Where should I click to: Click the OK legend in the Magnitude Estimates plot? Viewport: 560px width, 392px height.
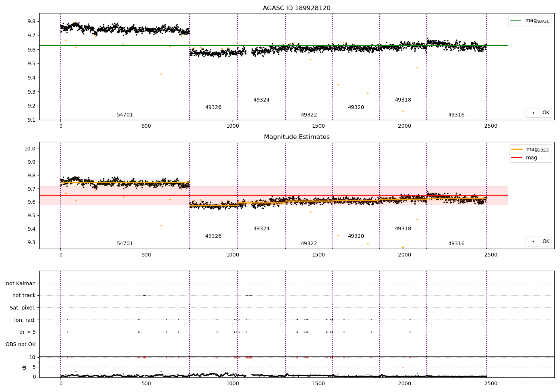[539, 242]
